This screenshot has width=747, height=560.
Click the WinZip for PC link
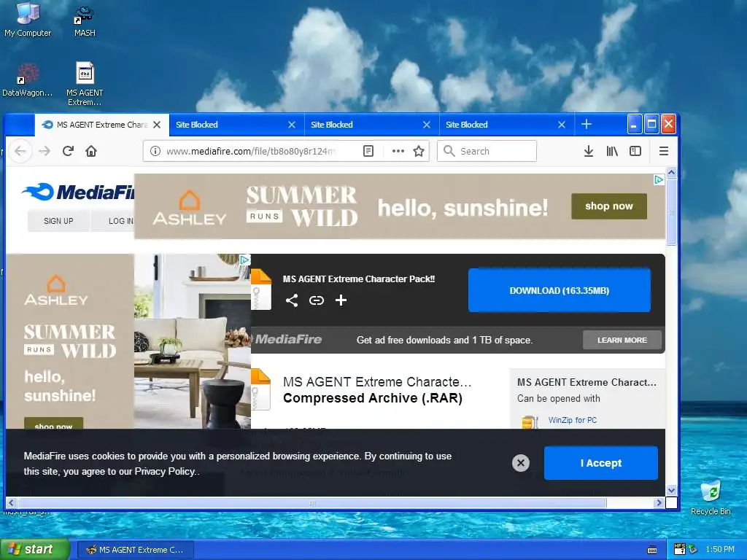pyautogui.click(x=572, y=420)
